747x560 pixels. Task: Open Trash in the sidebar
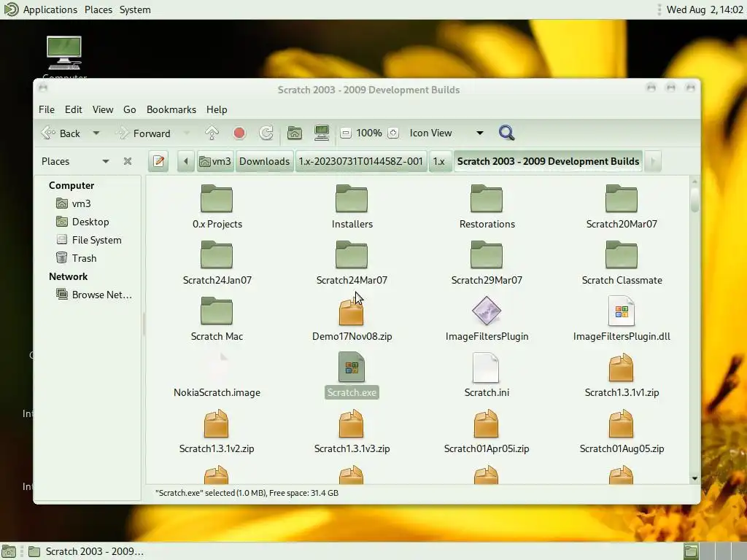pos(76,258)
